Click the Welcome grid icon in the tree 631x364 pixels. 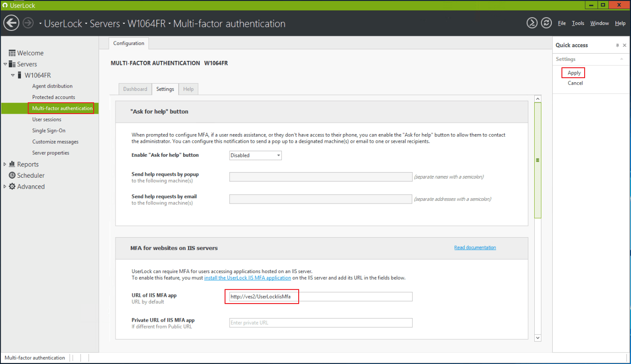coord(12,53)
